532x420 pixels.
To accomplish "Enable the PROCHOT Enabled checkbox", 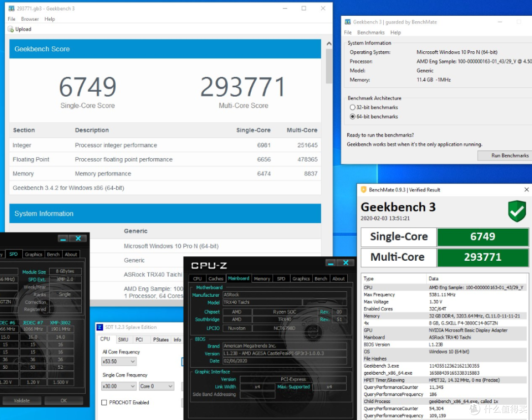I will 104,402.
